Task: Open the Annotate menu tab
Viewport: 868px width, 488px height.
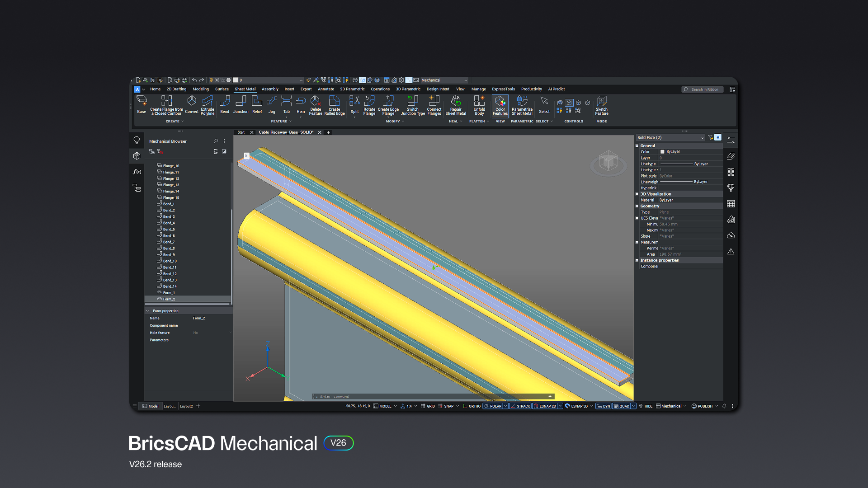Action: point(325,89)
